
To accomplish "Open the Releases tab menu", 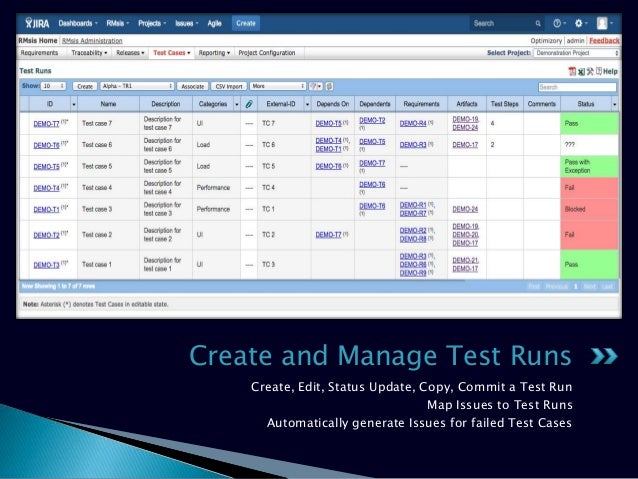I will pos(130,53).
